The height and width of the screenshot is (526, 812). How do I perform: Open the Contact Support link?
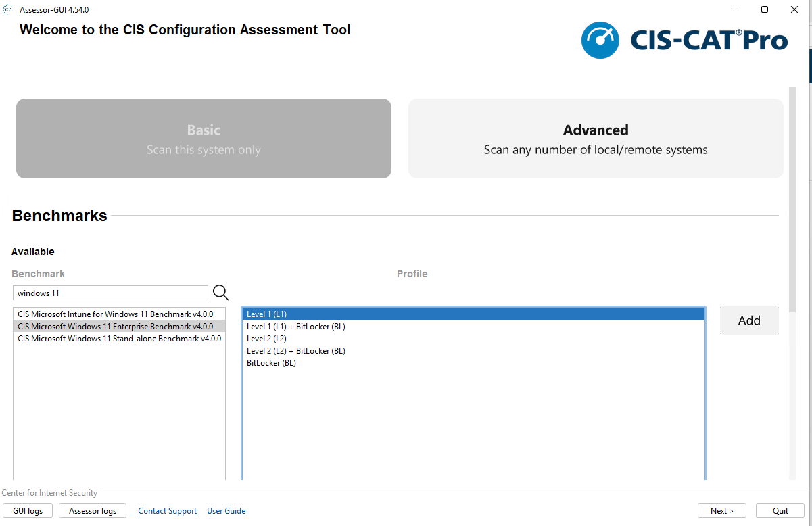tap(167, 510)
